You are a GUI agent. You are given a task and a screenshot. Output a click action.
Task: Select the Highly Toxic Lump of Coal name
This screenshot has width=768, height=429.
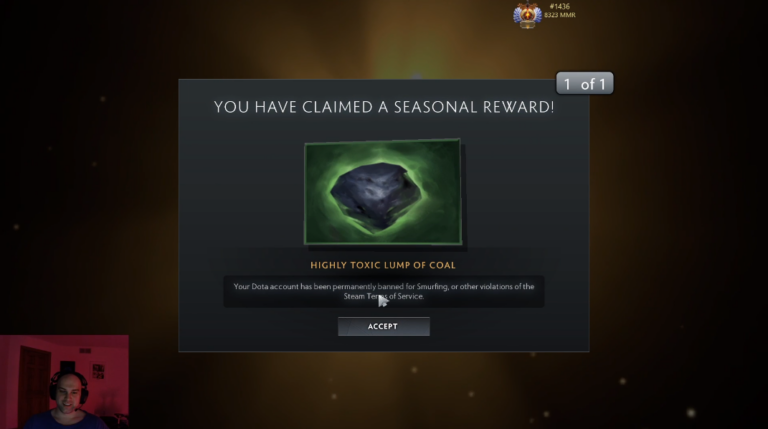tap(383, 265)
